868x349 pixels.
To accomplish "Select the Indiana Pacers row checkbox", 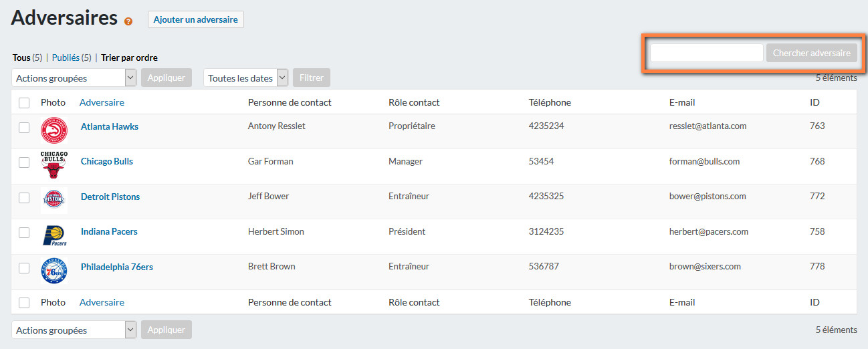I will [24, 233].
